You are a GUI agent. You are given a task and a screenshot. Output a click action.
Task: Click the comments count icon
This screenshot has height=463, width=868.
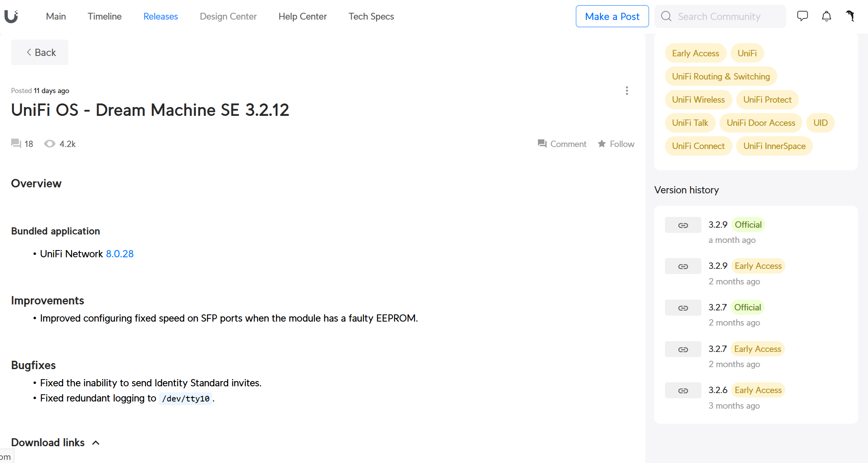point(16,143)
